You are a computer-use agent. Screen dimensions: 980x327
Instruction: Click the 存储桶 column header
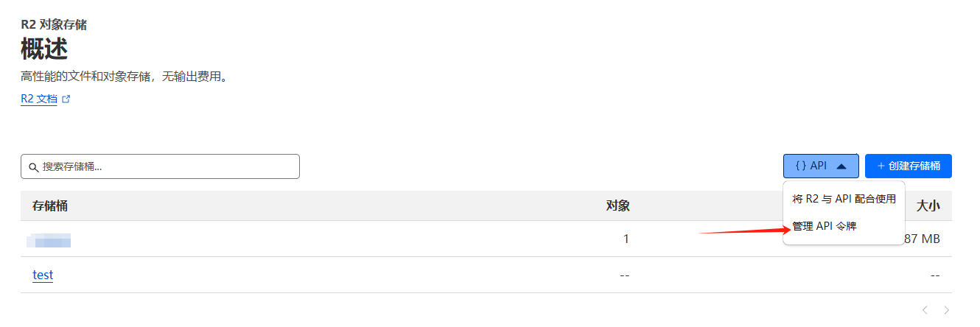pyautogui.click(x=50, y=206)
